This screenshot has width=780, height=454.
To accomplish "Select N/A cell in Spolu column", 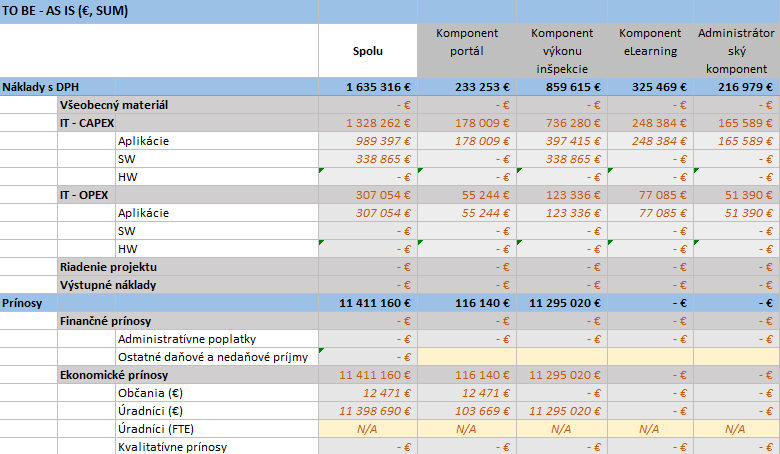I will pyautogui.click(x=368, y=429).
